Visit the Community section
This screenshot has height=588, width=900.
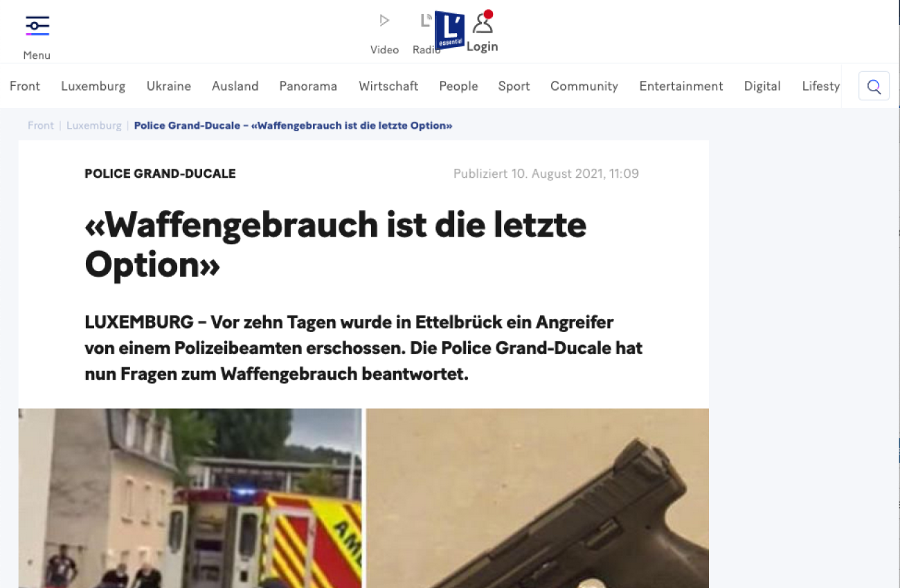click(584, 86)
